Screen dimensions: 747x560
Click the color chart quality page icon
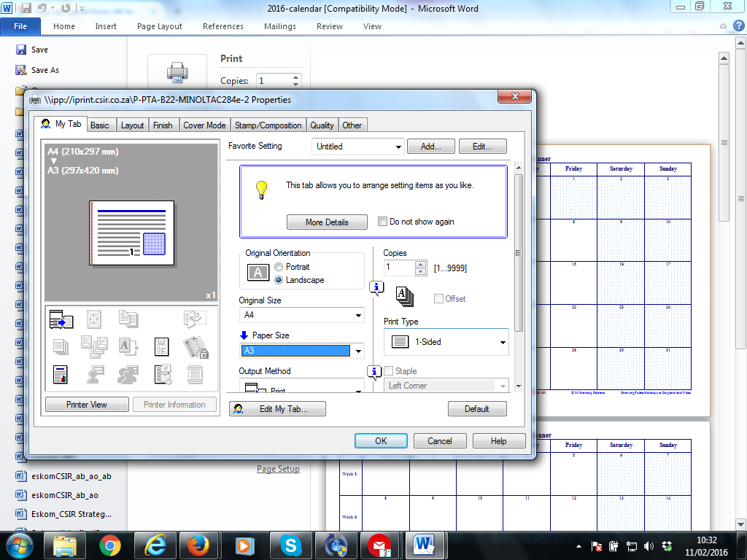[61, 375]
